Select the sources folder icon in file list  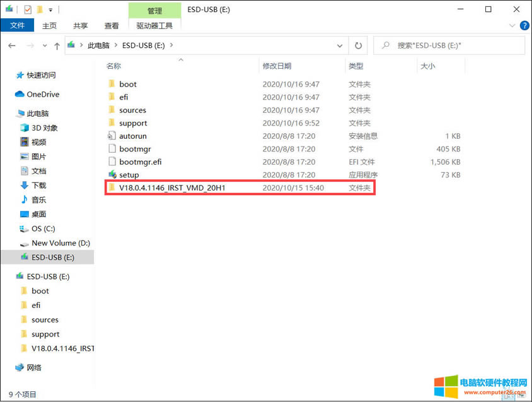112,109
